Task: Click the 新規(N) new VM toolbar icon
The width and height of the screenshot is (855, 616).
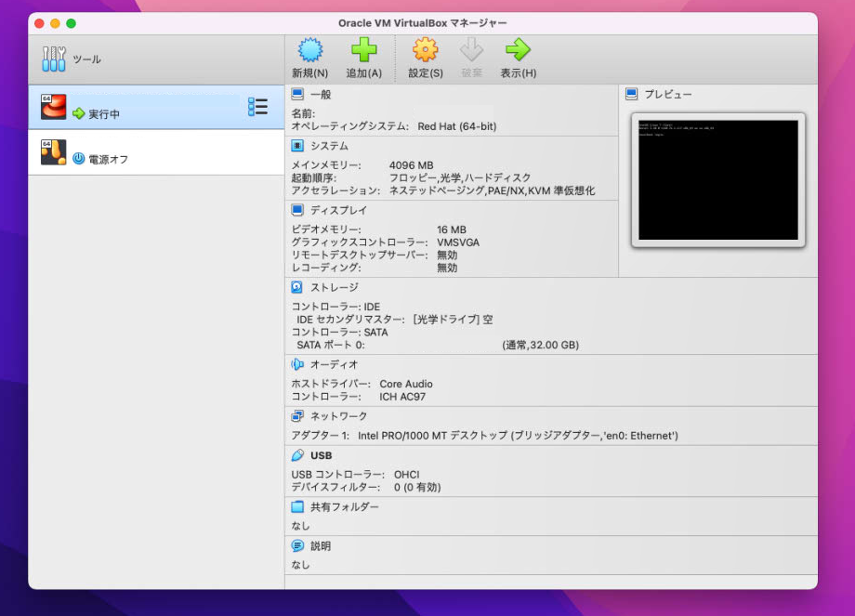Action: (310, 49)
